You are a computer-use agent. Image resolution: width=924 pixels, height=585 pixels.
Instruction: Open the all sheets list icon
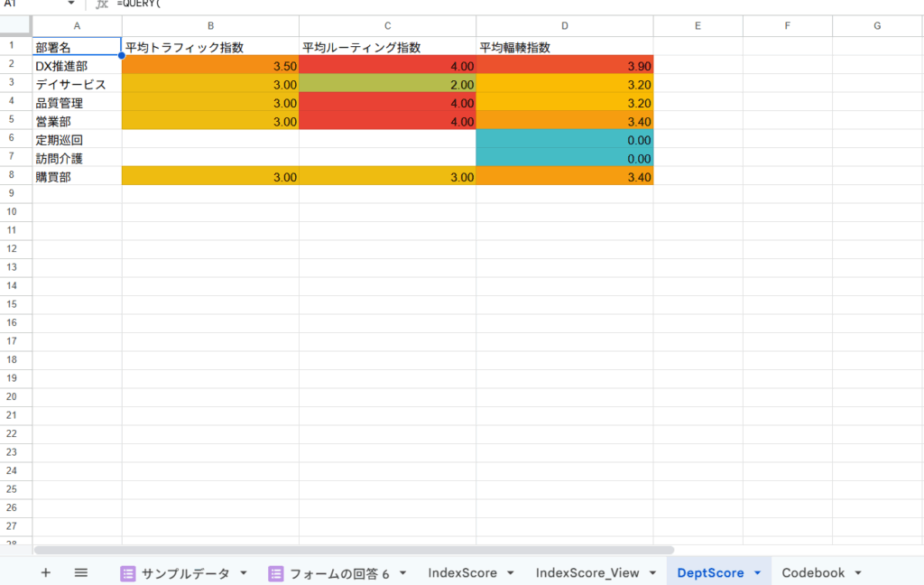[80, 572]
